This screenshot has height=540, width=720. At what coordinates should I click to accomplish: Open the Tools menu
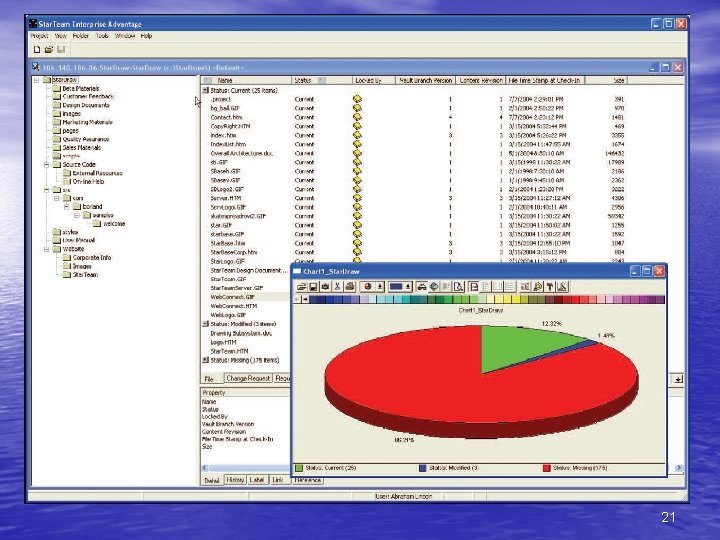[102, 36]
